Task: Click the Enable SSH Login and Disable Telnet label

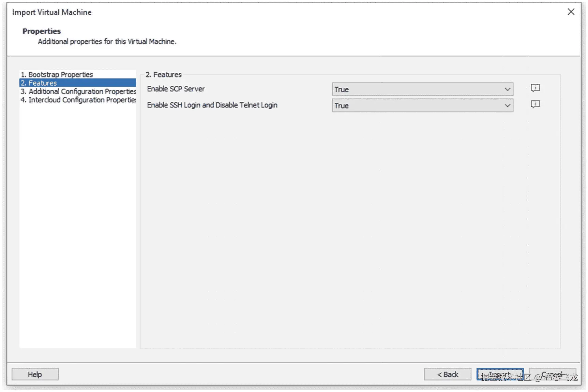Action: point(212,105)
